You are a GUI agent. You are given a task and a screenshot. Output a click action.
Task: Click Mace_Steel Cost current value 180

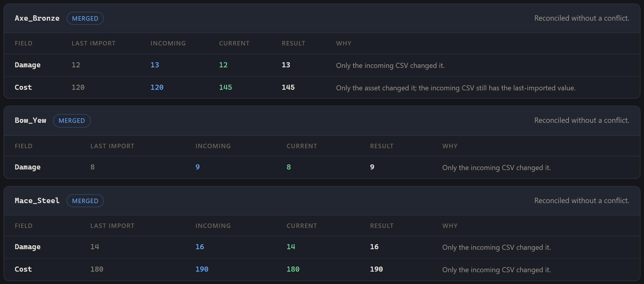[x=293, y=269]
